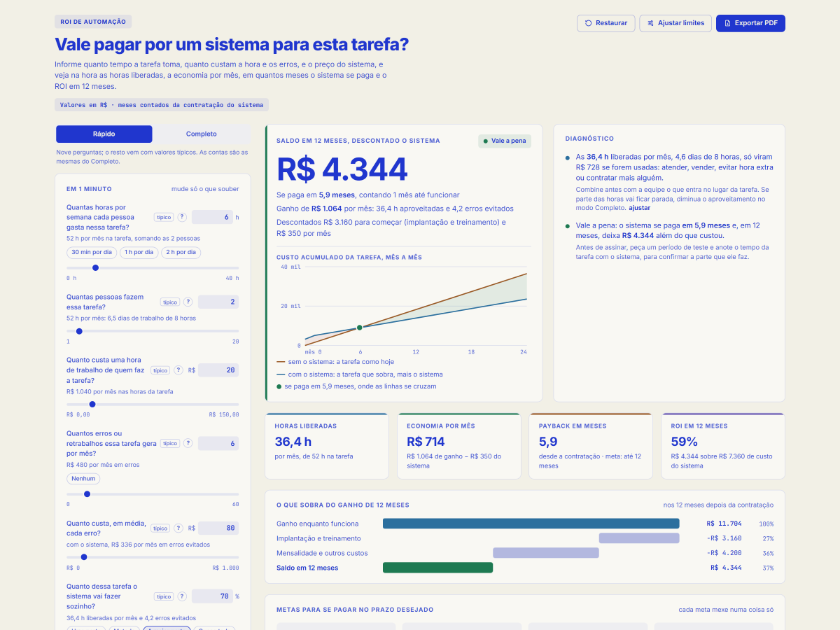This screenshot has width=840, height=630.
Task: Focus the errors per month field showing 6
Action: 218,443
